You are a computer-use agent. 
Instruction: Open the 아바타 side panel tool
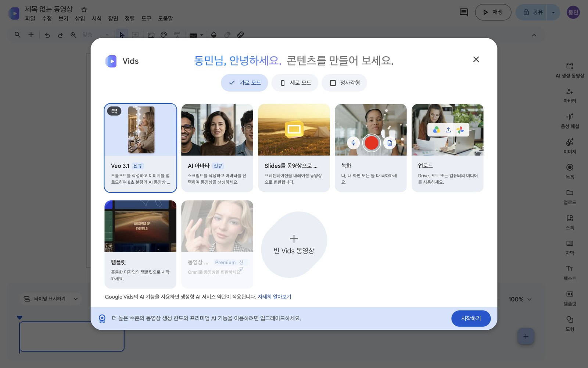(x=570, y=95)
